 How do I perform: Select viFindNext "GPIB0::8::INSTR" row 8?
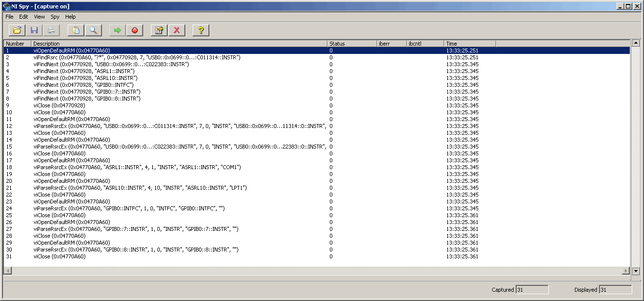click(317, 99)
